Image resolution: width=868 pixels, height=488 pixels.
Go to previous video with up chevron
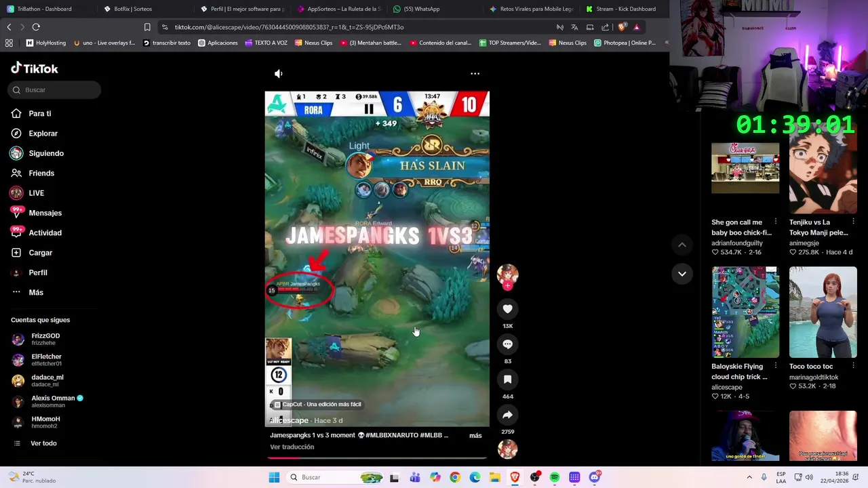click(x=682, y=245)
